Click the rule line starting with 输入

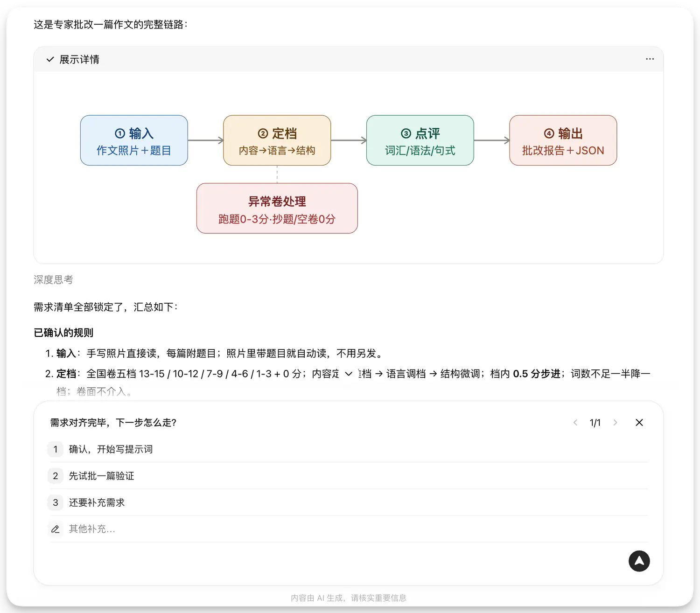(219, 353)
